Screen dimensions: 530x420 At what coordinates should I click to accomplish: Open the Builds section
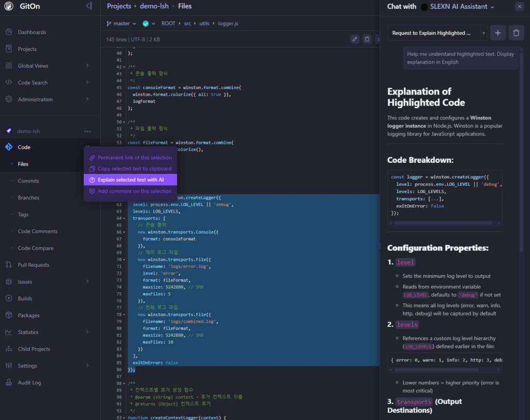coord(25,298)
